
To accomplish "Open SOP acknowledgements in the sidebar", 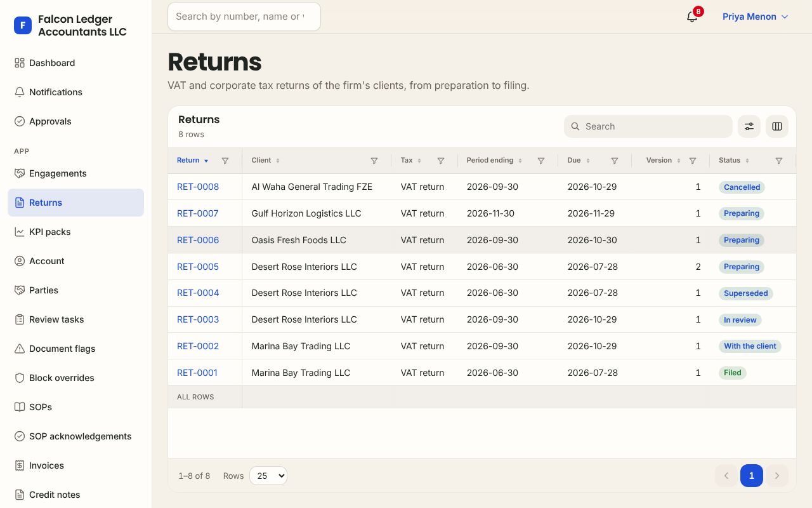I will click(76, 436).
